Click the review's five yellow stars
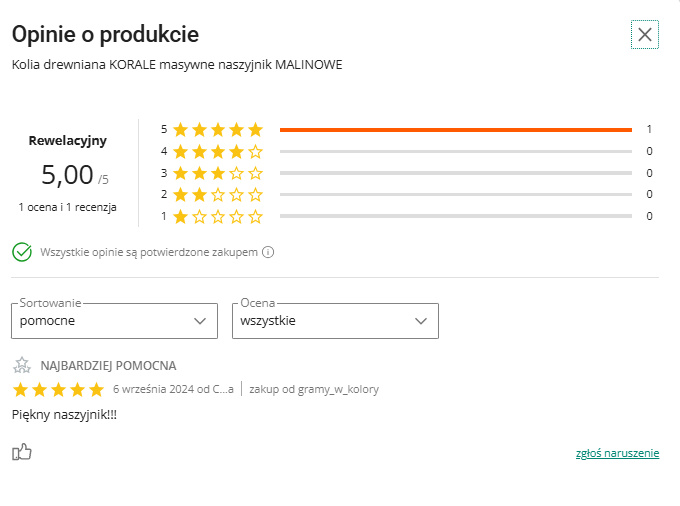Image resolution: width=680 pixels, height=506 pixels. tap(58, 389)
